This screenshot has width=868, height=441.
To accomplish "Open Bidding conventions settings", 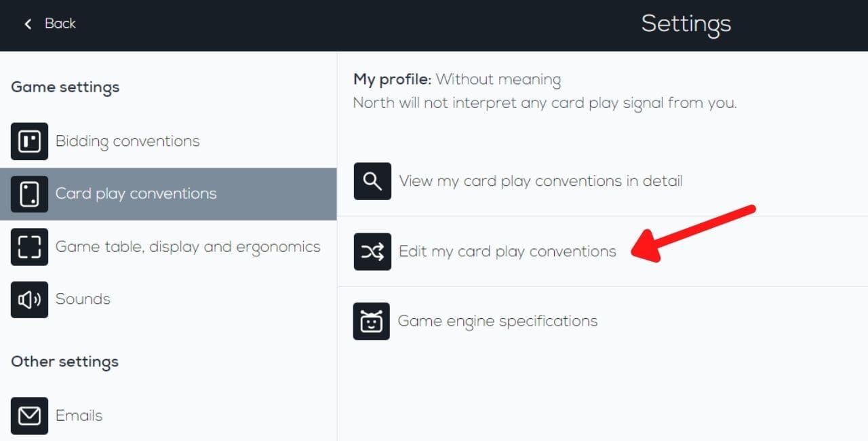I will click(x=127, y=141).
